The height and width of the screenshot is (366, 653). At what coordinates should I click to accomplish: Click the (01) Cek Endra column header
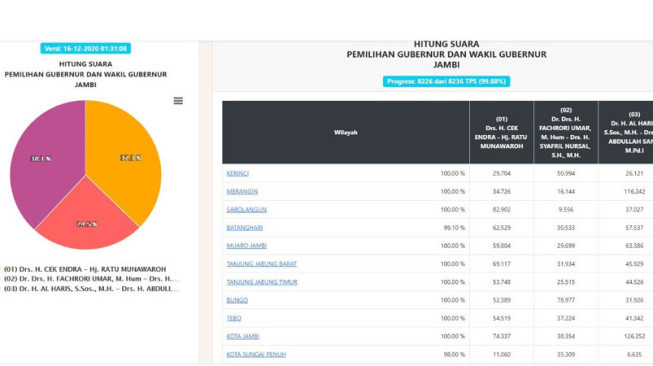coord(501,132)
